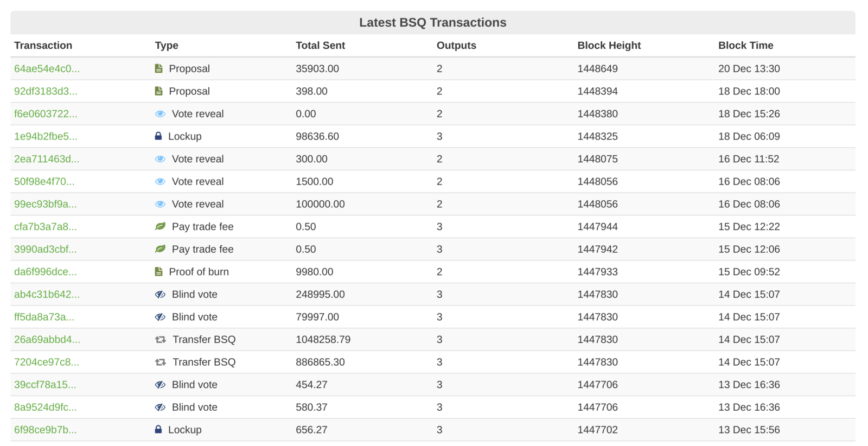Click the lock icon on 1e94b2fbe5 row
This screenshot has width=868, height=446.
click(158, 136)
